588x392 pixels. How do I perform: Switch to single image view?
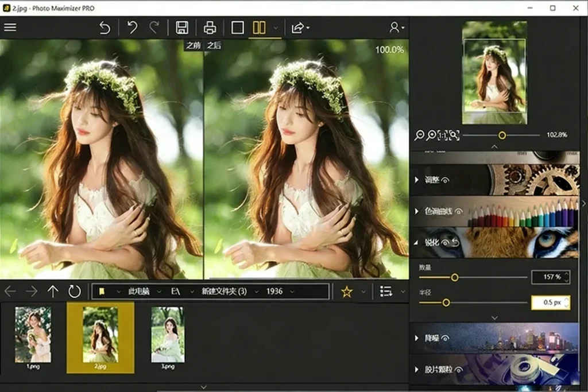pos(237,28)
